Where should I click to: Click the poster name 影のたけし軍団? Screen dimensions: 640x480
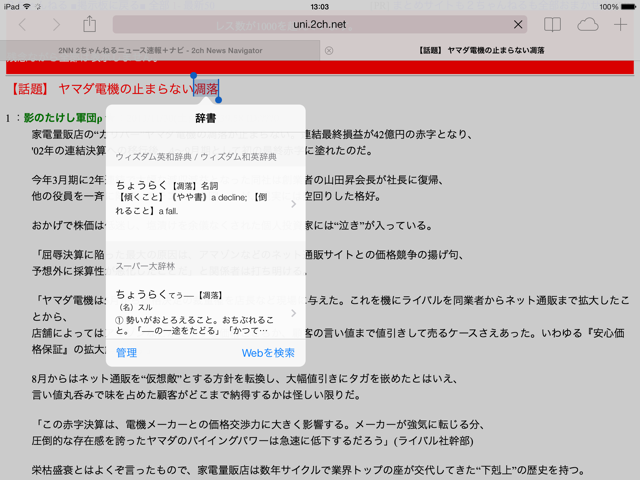tap(63, 118)
